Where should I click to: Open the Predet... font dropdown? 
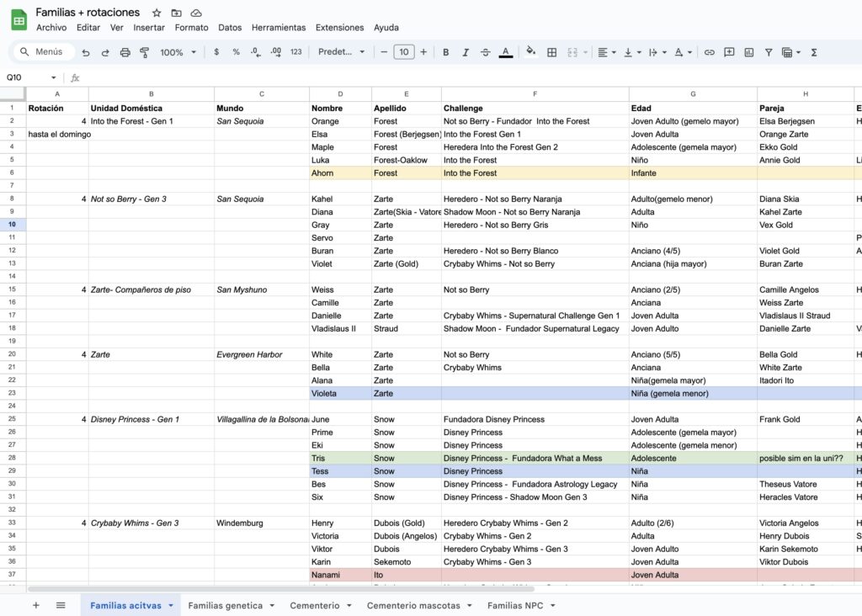click(x=342, y=51)
